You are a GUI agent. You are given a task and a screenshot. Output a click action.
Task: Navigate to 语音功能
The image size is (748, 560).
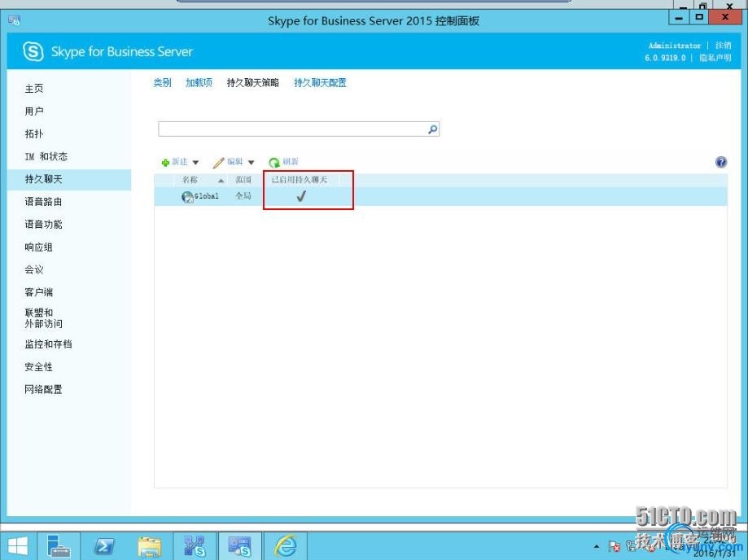[43, 224]
